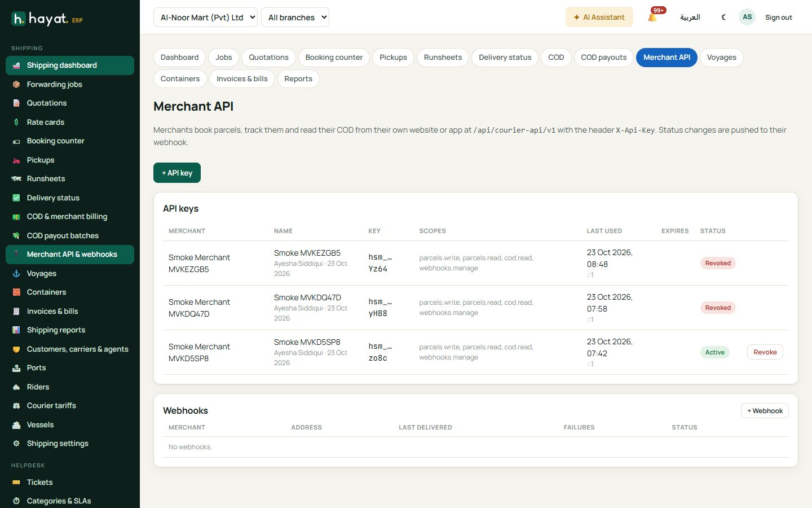
Task: Select the Delivery status tab
Action: (505, 58)
